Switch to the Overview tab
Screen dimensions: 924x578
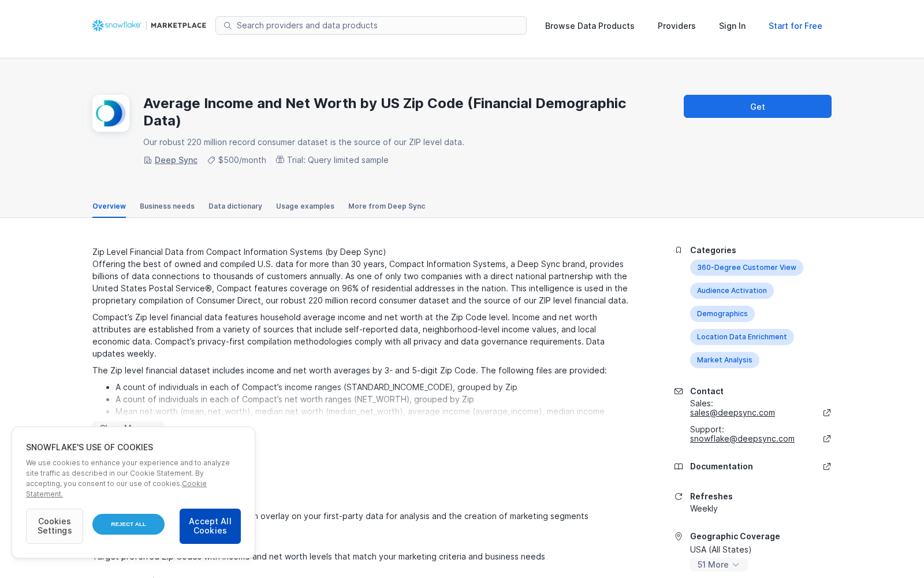tap(109, 206)
